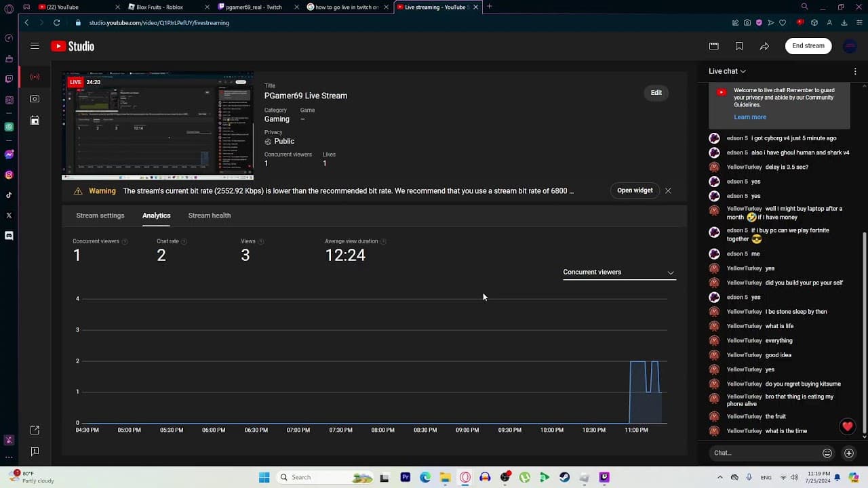
Task: Open TikTok in the Opera sidebar
Action: (9, 195)
